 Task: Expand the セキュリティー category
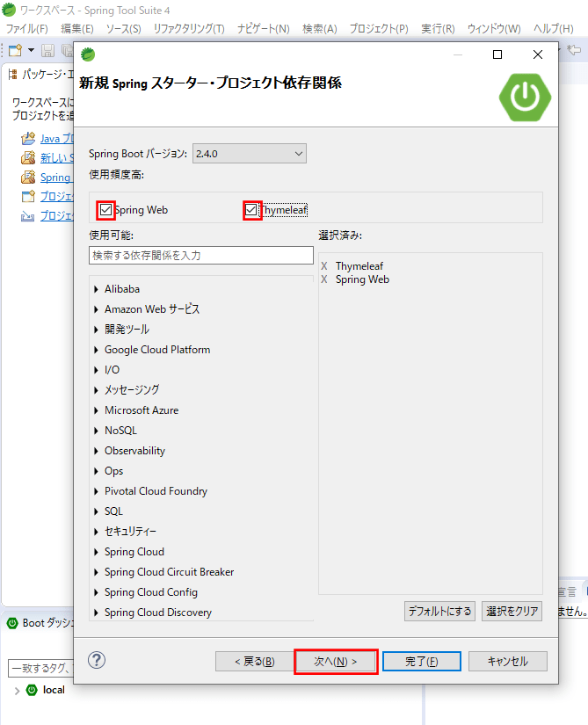96,532
